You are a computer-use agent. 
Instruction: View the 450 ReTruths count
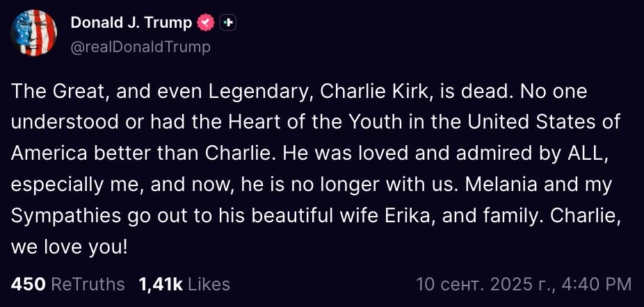28,285
